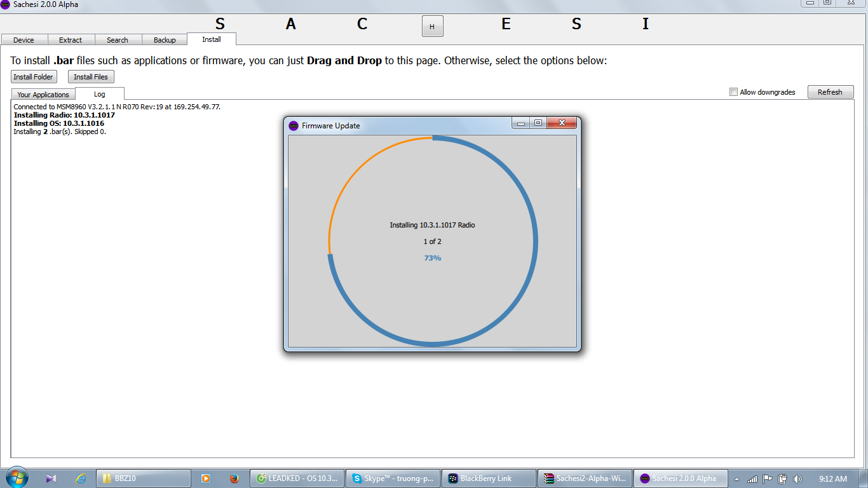Click the Refresh button

pyautogui.click(x=830, y=92)
